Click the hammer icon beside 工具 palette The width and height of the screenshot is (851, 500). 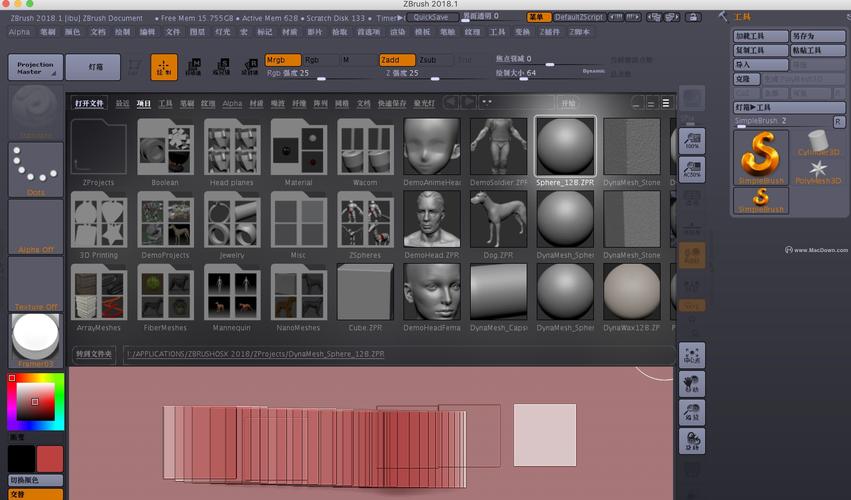(x=723, y=16)
